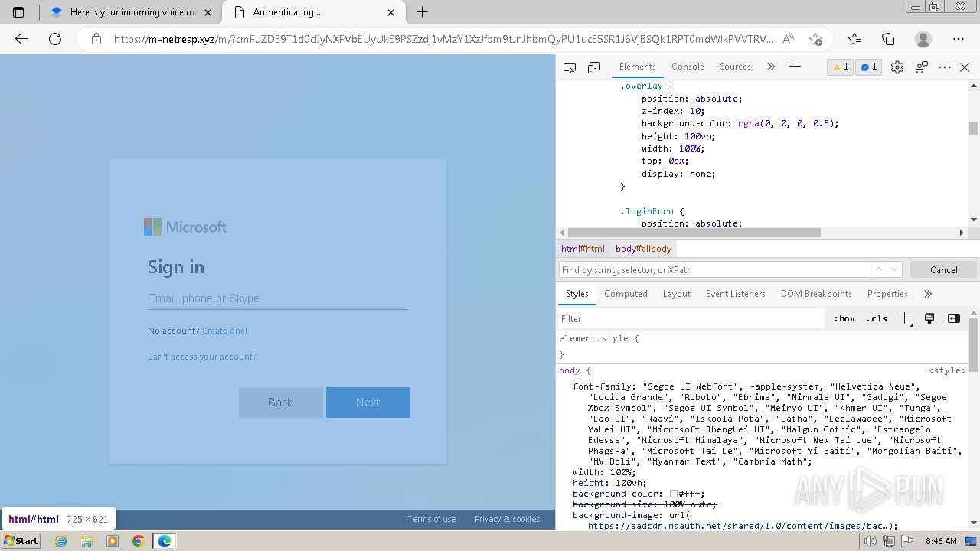Expand more style pane tabs
Screen dimensions: 980x551
(928, 294)
